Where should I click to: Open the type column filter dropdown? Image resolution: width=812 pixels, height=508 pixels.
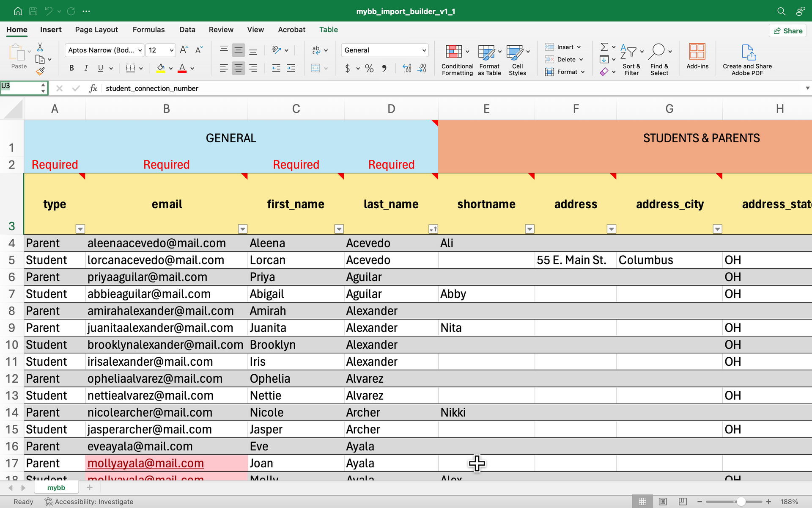tap(80, 229)
